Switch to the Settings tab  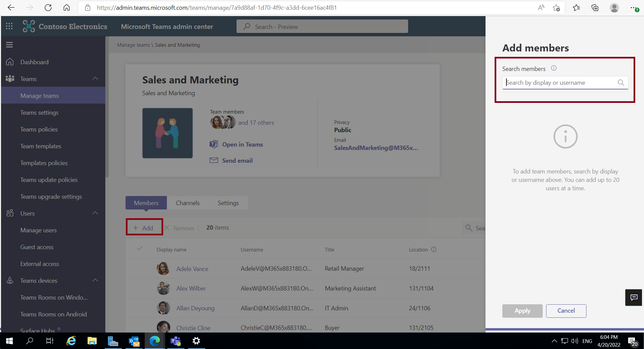tap(228, 203)
